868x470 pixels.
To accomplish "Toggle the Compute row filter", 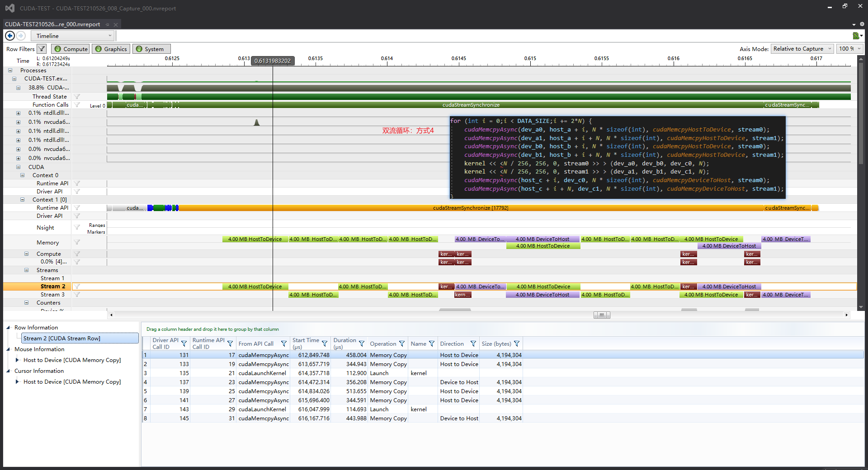I will (71, 49).
